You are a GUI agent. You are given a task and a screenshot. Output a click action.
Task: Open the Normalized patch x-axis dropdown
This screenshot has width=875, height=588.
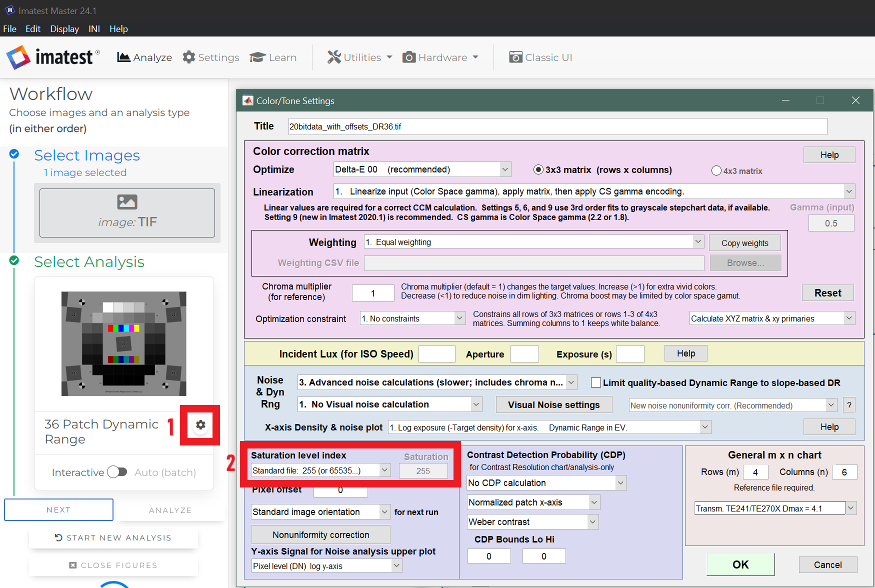[x=533, y=502]
